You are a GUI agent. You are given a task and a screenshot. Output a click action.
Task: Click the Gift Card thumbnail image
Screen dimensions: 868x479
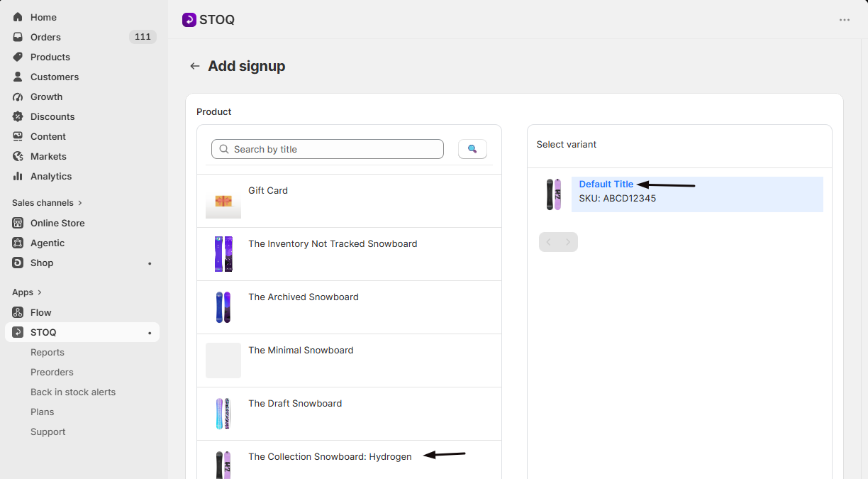223,201
